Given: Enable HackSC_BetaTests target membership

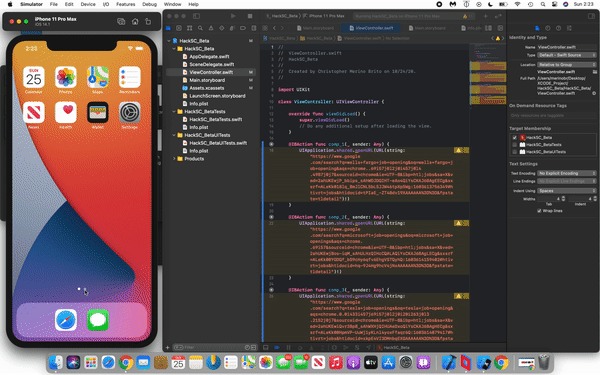Looking at the screenshot, I should tap(515, 145).
